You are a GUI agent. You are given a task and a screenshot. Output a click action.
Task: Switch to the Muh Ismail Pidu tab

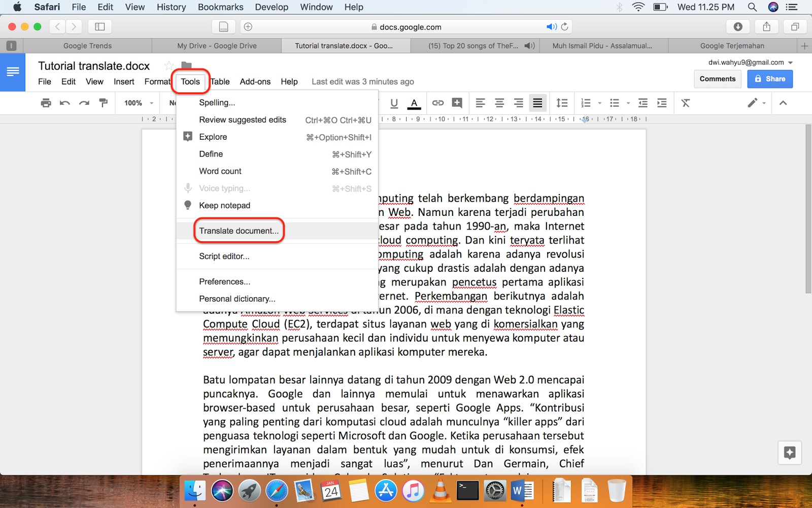tap(602, 46)
